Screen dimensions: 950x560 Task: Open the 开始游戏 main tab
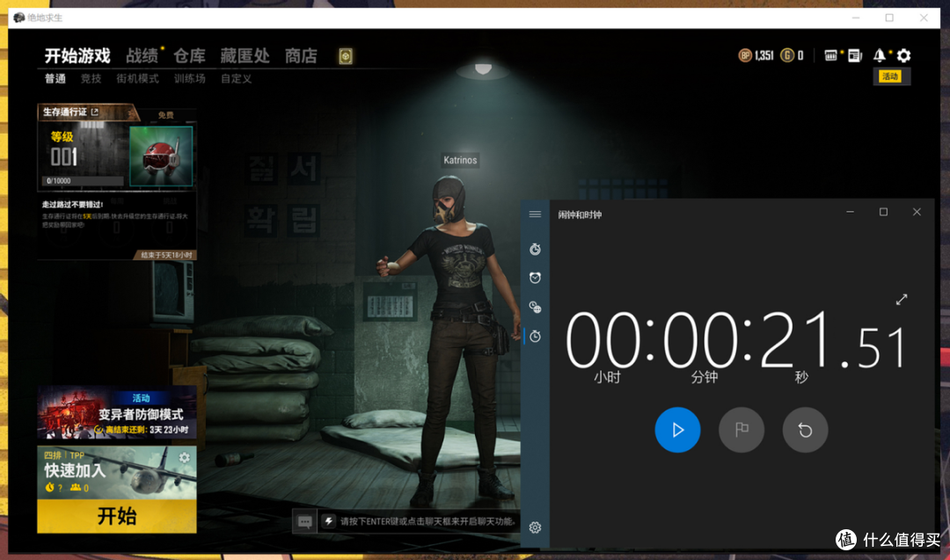point(77,55)
